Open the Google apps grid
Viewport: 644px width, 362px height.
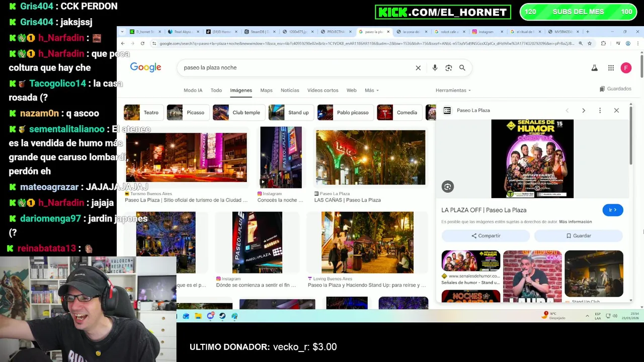pyautogui.click(x=611, y=68)
